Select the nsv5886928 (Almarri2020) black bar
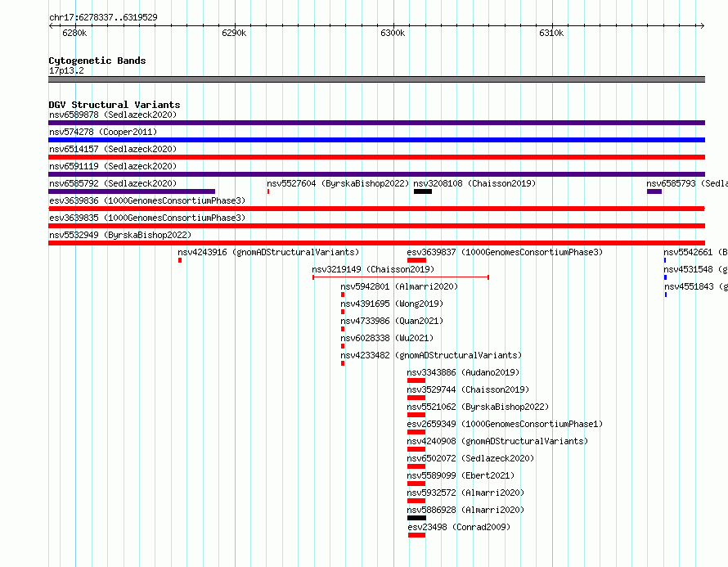This screenshot has height=567, width=728. [417, 518]
